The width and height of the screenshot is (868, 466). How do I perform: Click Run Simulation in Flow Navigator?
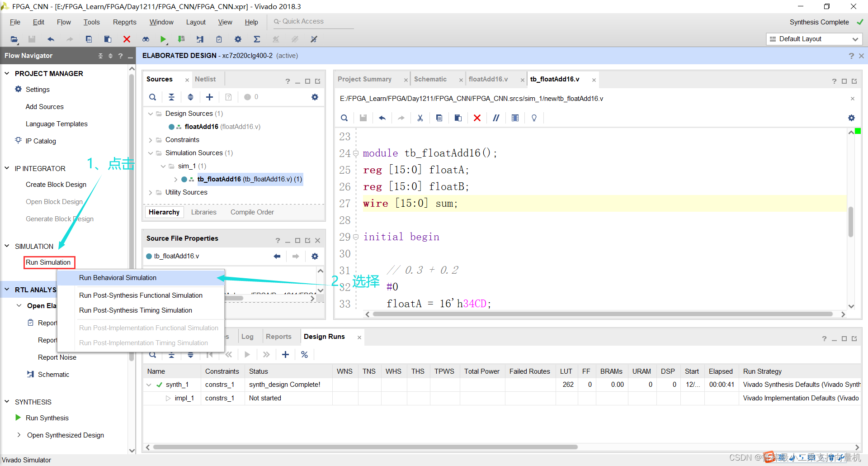[x=48, y=262]
